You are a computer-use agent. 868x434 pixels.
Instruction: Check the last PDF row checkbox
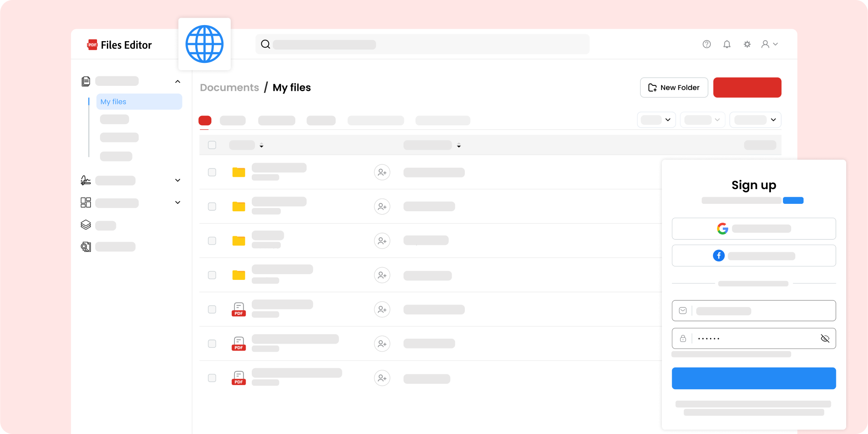[212, 378]
